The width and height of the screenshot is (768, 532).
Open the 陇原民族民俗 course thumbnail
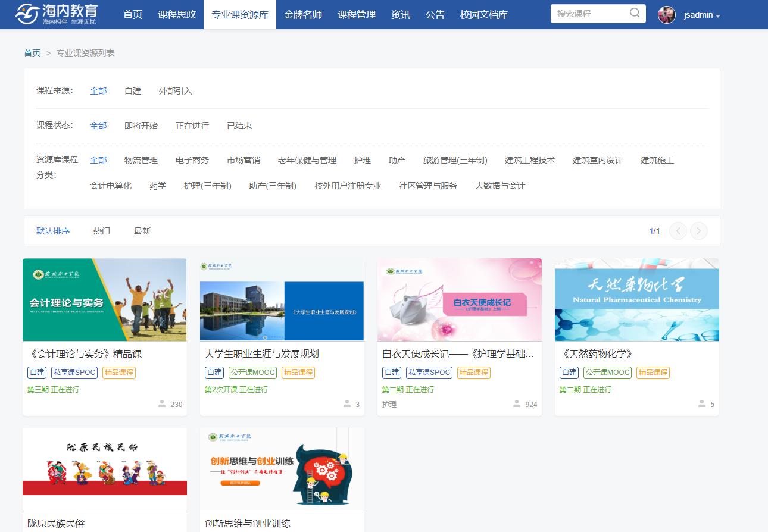tap(105, 468)
